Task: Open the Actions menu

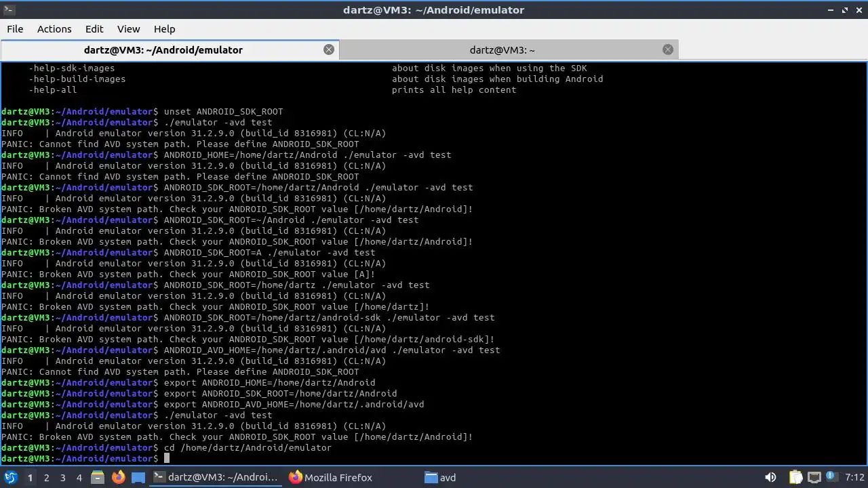Action: 54,29
